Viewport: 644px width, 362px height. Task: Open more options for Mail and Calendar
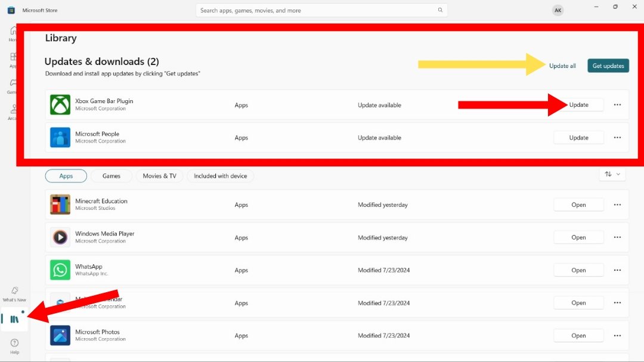click(x=617, y=303)
